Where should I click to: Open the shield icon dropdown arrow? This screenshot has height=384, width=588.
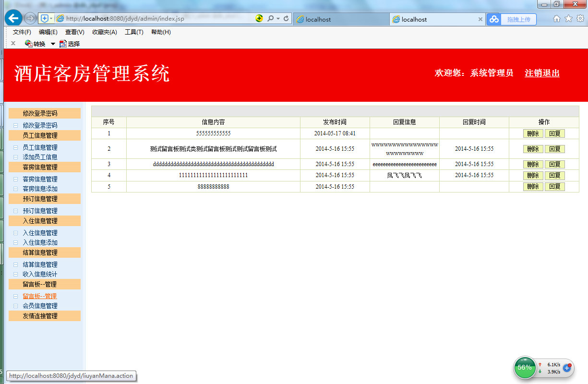[x=51, y=19]
